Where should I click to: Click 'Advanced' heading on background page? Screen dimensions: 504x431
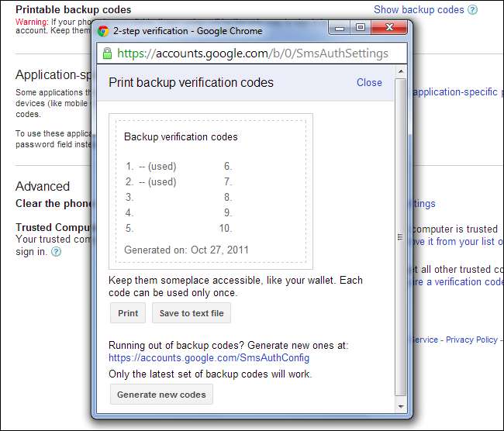click(x=43, y=186)
